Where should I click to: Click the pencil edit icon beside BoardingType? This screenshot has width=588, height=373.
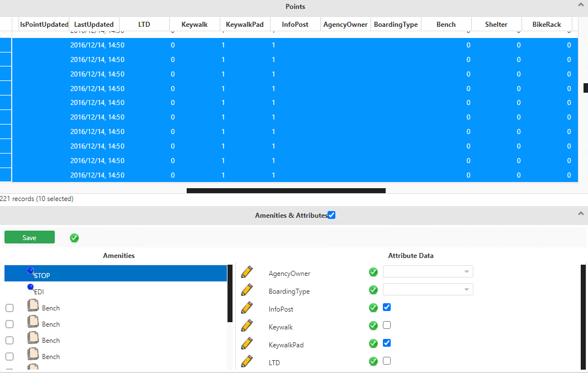click(246, 290)
